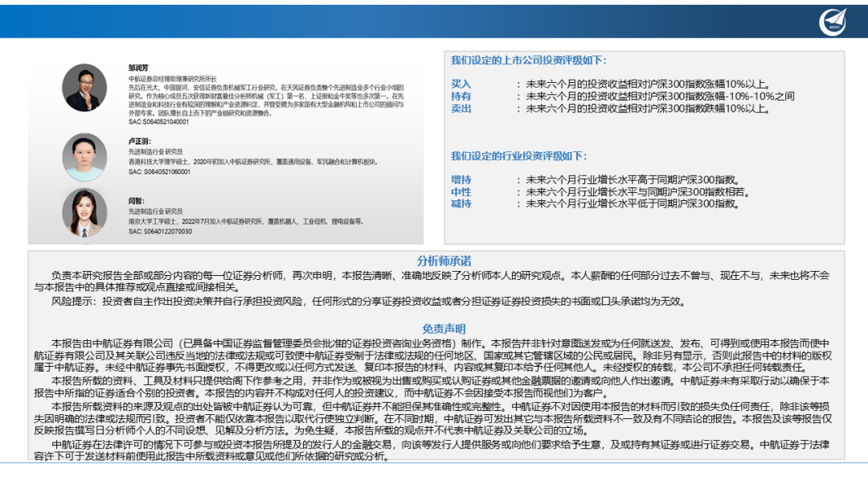Click the 增持 industry rating label
This screenshot has width=868, height=489.
[461, 180]
